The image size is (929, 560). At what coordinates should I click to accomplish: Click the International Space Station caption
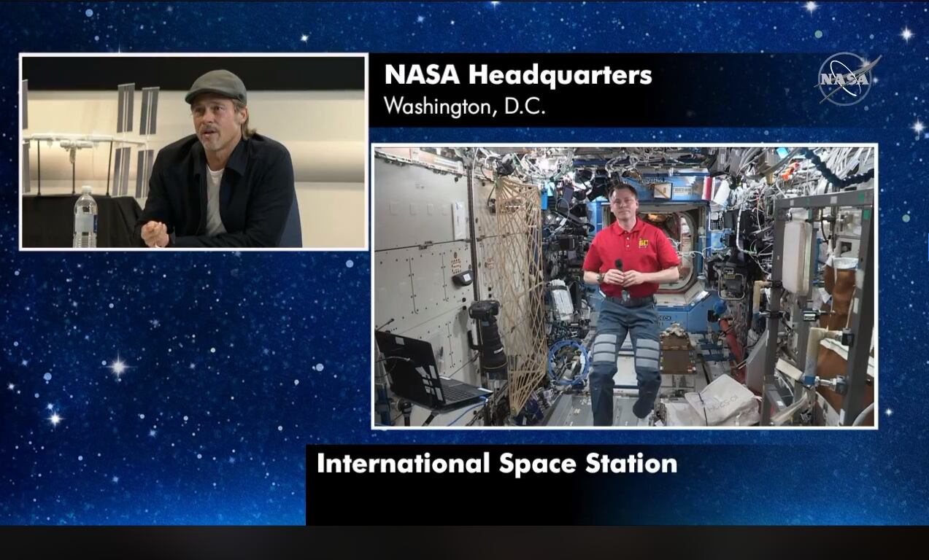pyautogui.click(x=496, y=464)
